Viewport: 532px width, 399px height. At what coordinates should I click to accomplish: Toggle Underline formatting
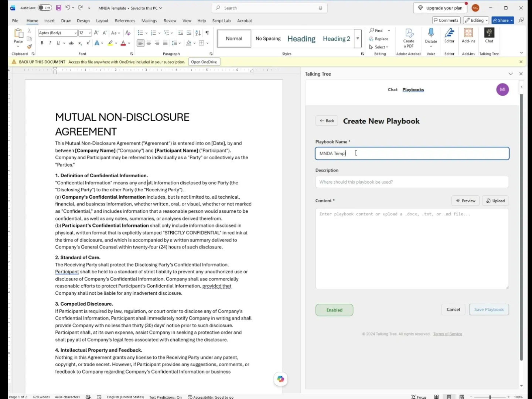click(58, 43)
